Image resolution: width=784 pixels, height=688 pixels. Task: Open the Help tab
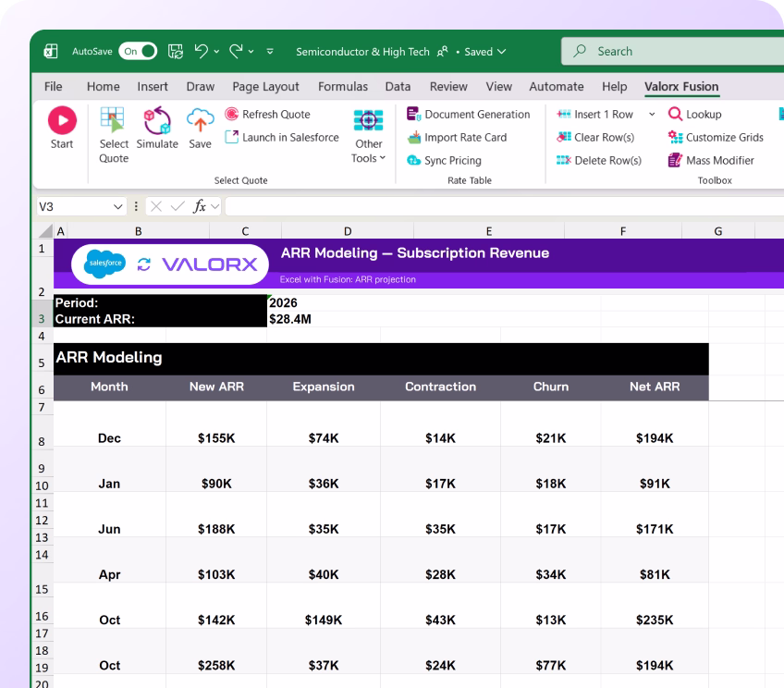click(615, 87)
